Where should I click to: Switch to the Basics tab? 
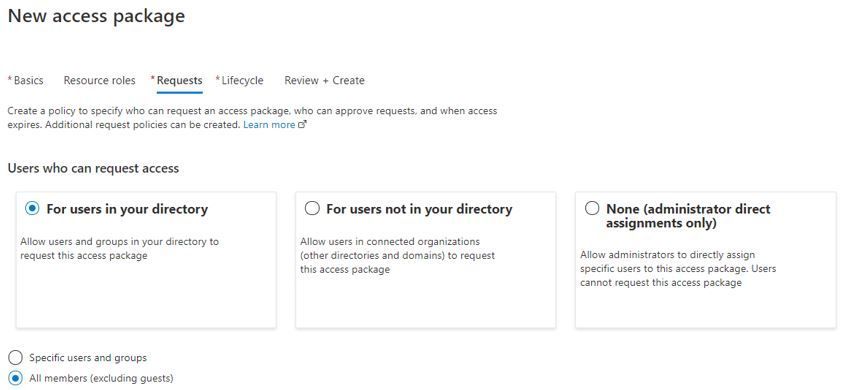(26, 81)
